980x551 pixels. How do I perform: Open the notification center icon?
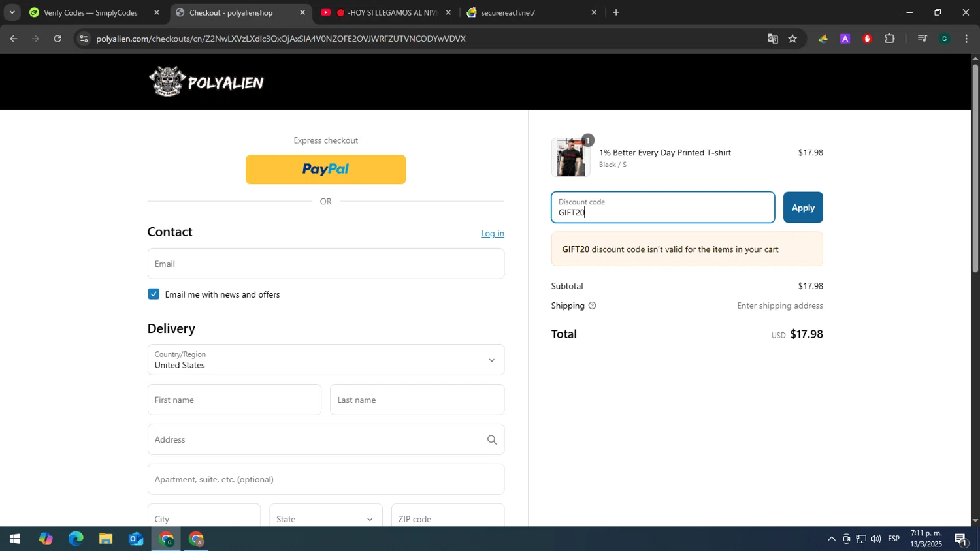click(961, 539)
